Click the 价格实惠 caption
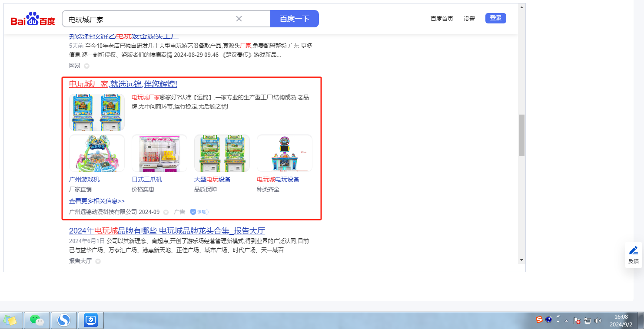This screenshot has width=644, height=329. coord(143,189)
